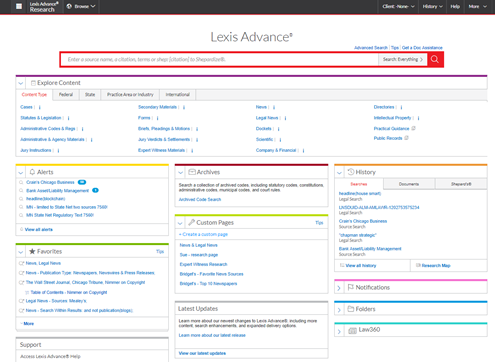Click the Archives box icon
The image size is (495, 362).
point(192,172)
